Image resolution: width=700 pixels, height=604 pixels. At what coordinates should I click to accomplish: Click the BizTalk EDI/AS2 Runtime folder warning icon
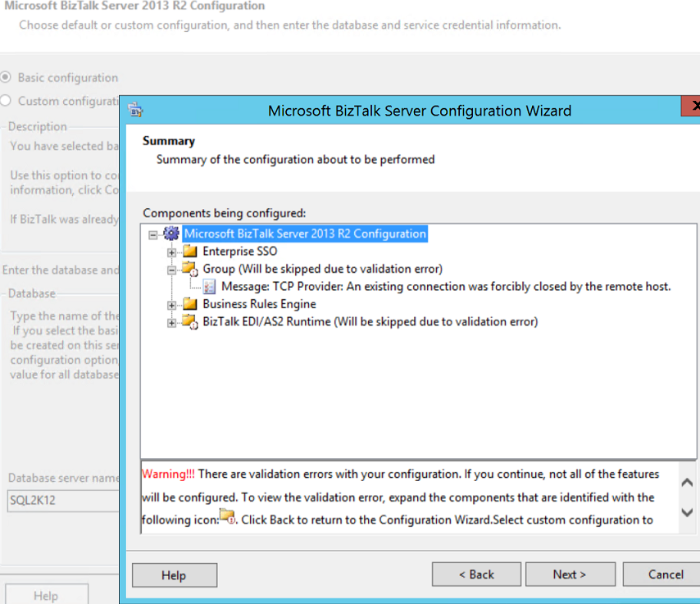coord(190,322)
